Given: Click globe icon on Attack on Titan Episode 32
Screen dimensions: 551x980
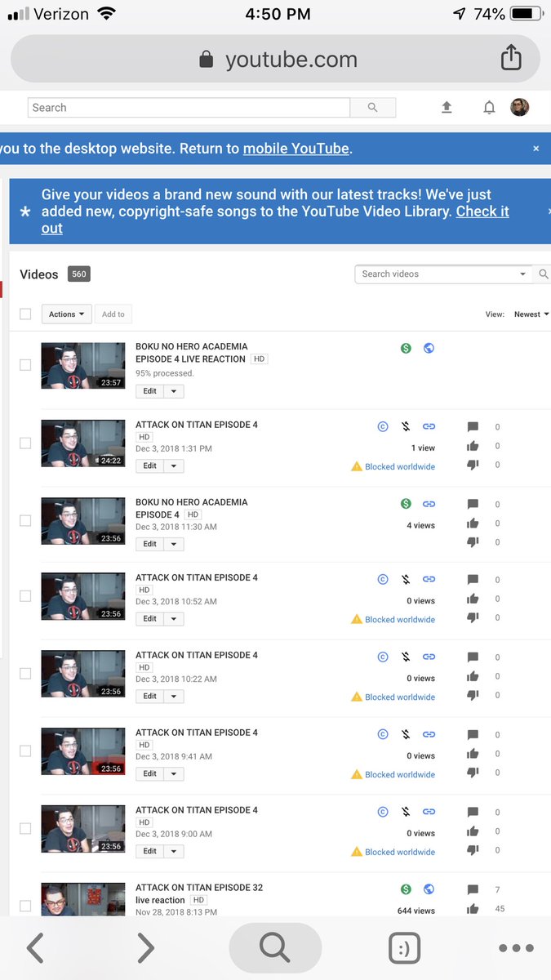Looking at the screenshot, I should point(429,889).
